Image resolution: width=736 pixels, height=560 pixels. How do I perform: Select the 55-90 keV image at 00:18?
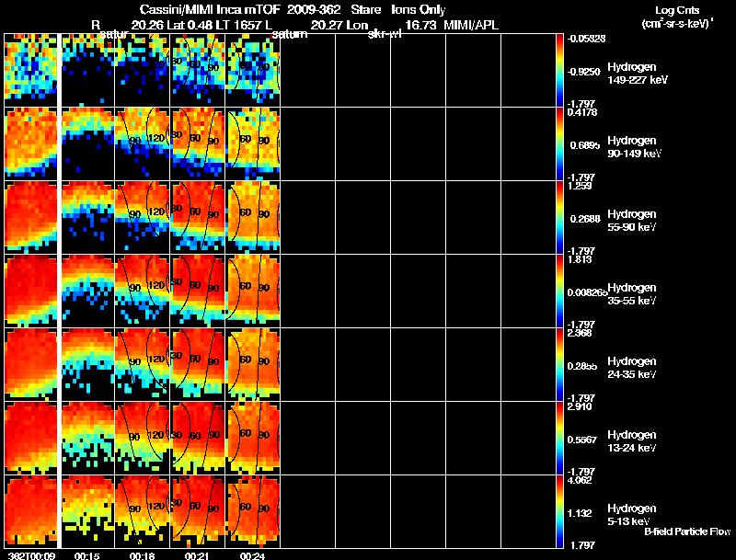tap(143, 218)
